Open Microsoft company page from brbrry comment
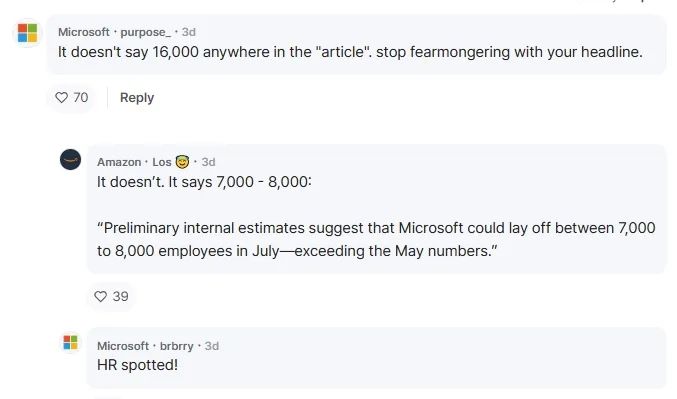The height and width of the screenshot is (399, 677). click(x=123, y=346)
